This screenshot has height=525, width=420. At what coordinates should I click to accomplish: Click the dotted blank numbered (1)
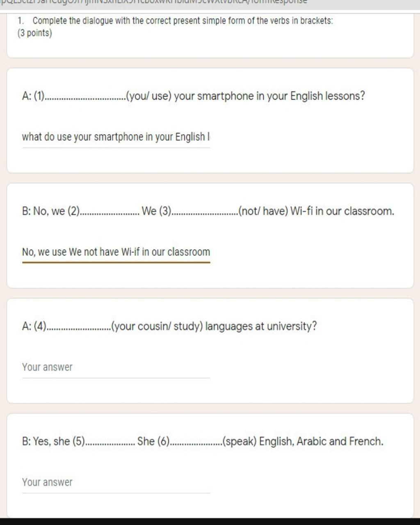pos(86,98)
